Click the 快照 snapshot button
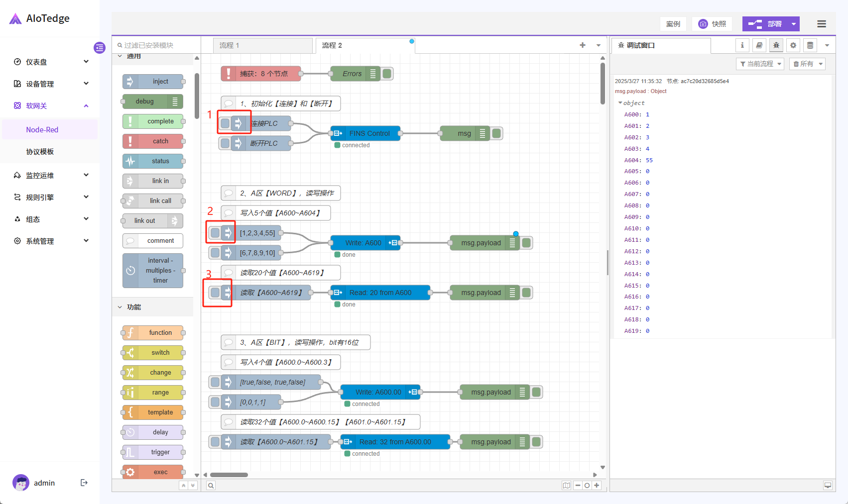848x504 pixels. (x=712, y=24)
